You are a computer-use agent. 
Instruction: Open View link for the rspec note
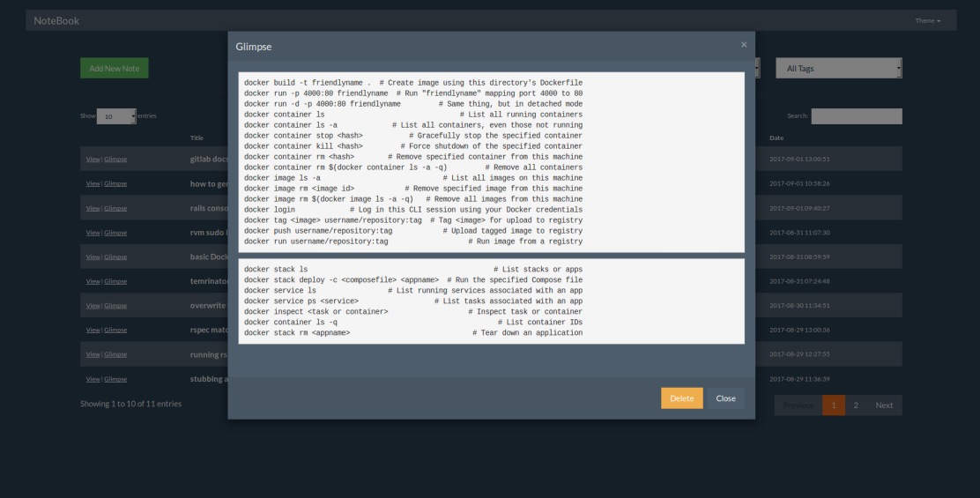(93, 330)
